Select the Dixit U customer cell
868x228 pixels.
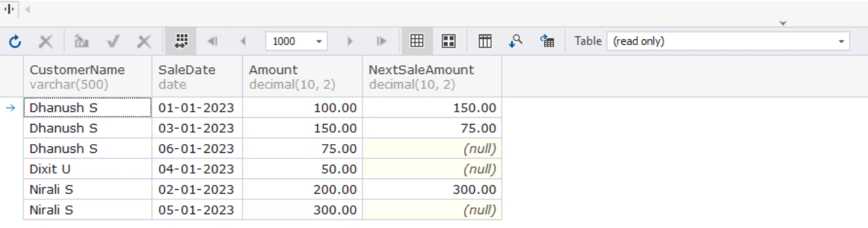[x=88, y=169]
